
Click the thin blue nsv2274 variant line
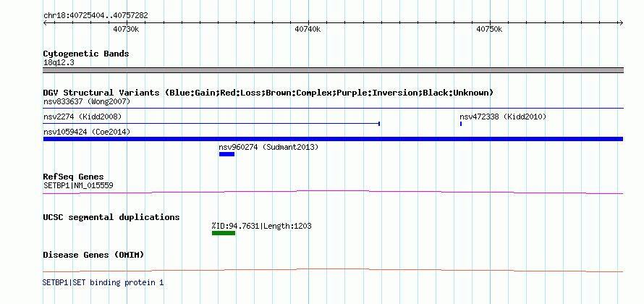coord(211,123)
